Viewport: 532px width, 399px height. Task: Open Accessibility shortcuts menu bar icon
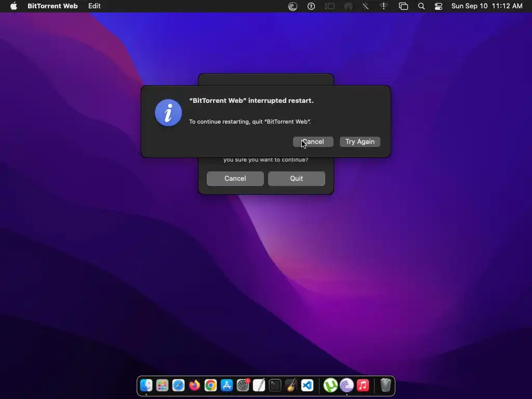pos(311,6)
